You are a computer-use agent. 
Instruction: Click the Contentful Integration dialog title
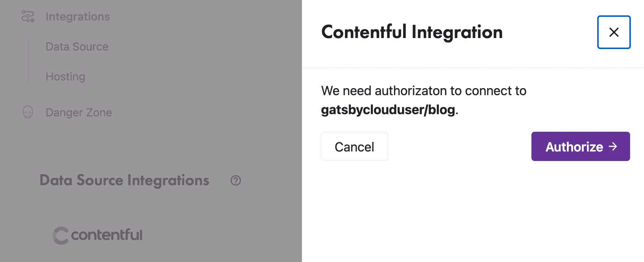(x=412, y=32)
